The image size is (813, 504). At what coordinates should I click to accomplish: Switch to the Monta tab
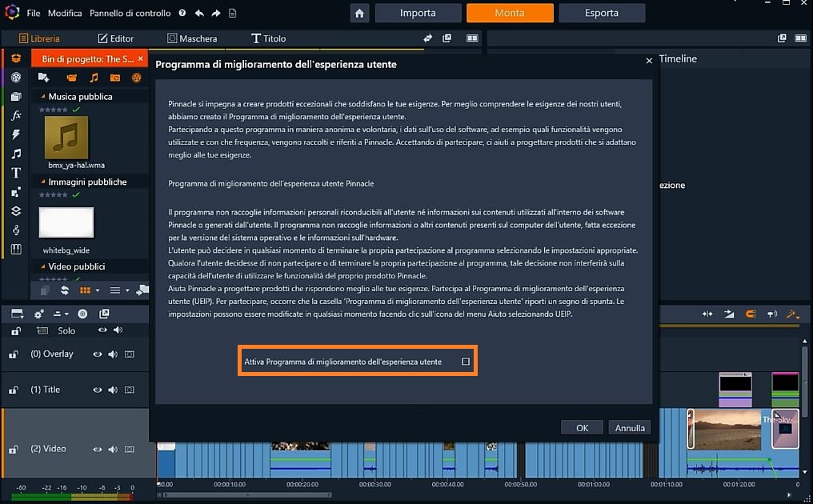[510, 13]
